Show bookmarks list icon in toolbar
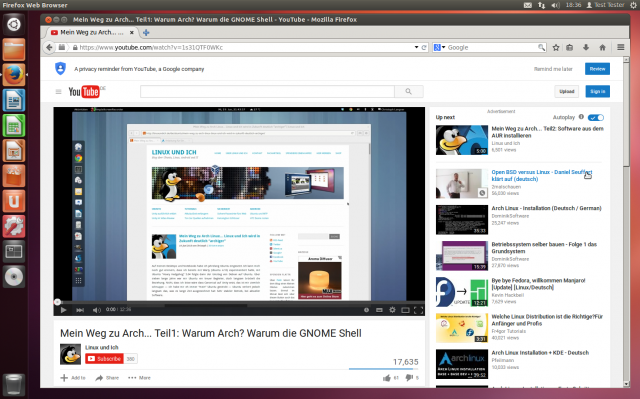This screenshot has height=399, width=640. (570, 47)
